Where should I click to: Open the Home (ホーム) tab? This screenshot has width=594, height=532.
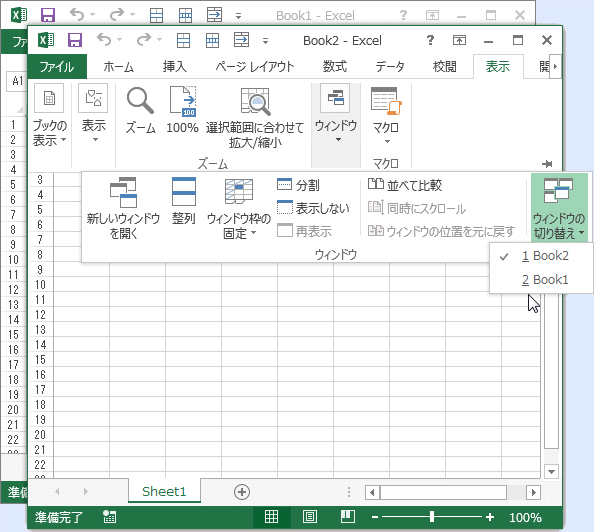point(119,67)
